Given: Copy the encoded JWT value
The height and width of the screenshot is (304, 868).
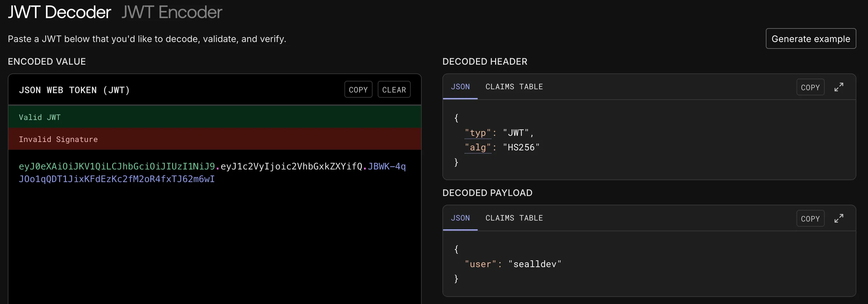Looking at the screenshot, I should (x=358, y=89).
